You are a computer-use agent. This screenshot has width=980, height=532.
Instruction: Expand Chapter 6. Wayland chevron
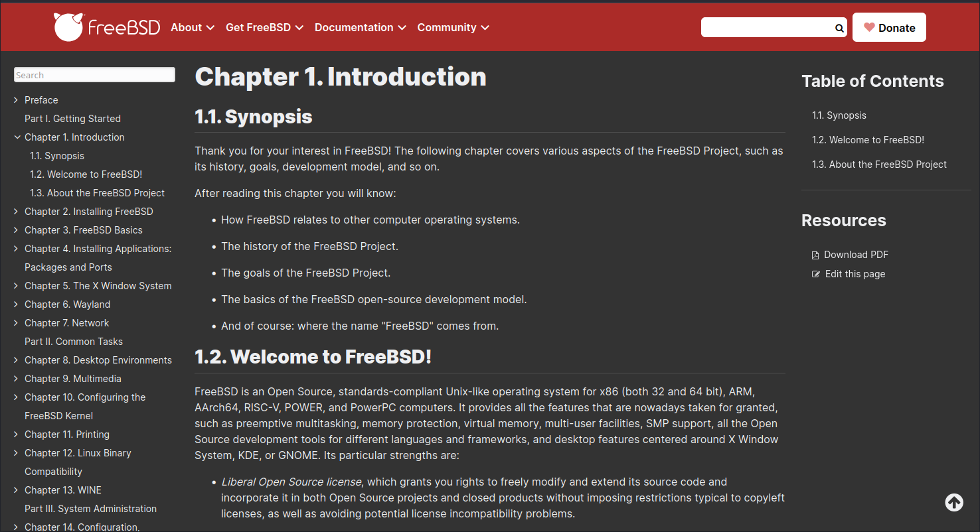tap(17, 304)
